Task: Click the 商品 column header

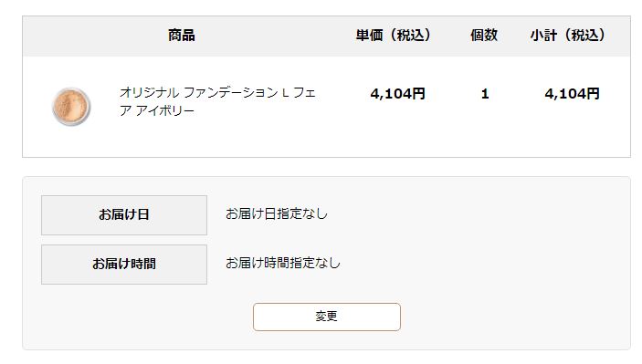Action: pos(182,36)
